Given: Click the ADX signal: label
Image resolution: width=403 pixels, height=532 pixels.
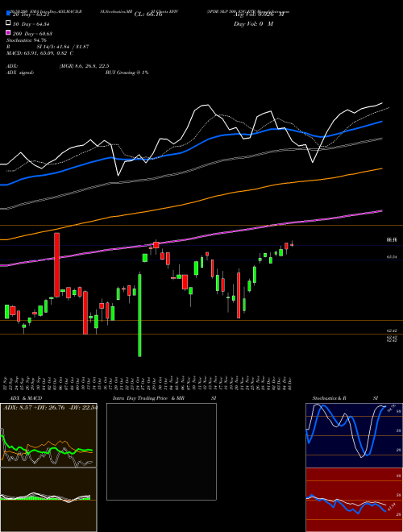Looking at the screenshot, I should (x=20, y=73).
